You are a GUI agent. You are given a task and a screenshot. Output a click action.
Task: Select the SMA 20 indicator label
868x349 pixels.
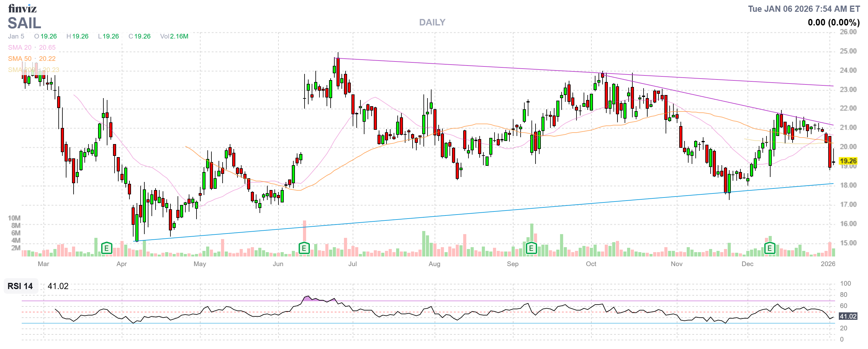[20, 48]
